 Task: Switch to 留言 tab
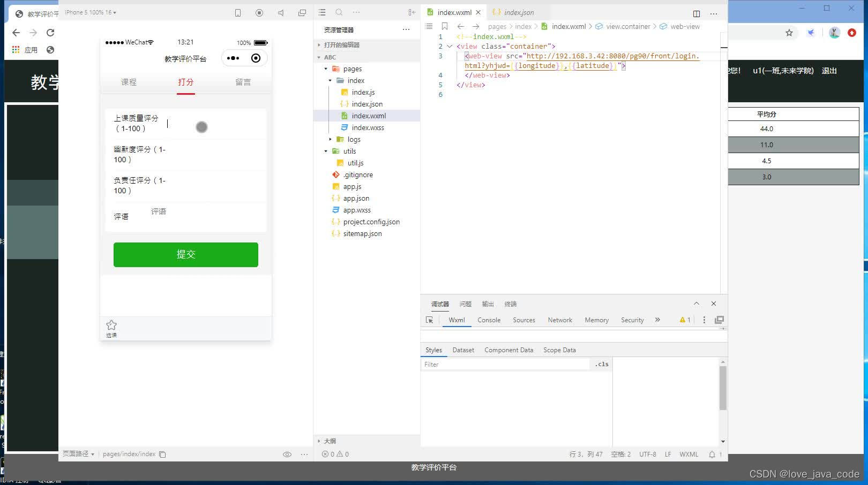point(243,82)
